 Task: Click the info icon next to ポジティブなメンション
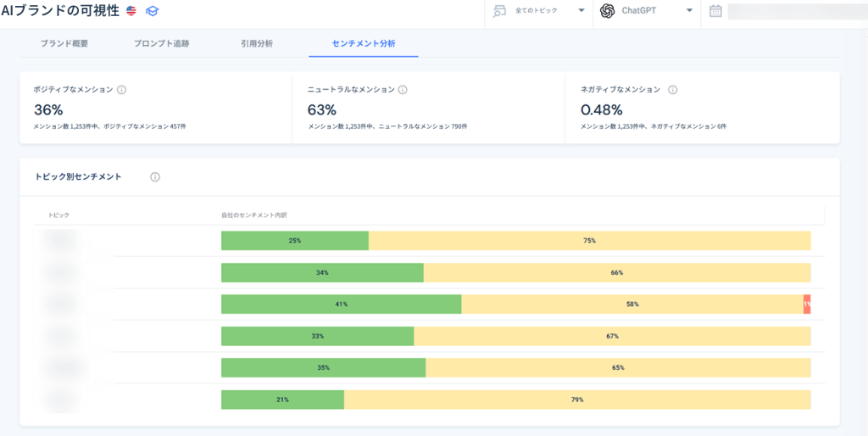point(122,89)
